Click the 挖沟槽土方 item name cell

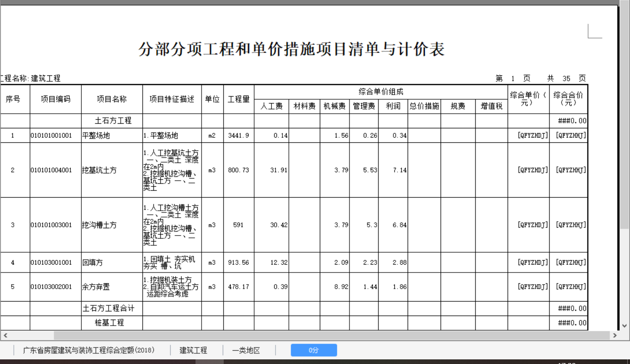pos(112,225)
